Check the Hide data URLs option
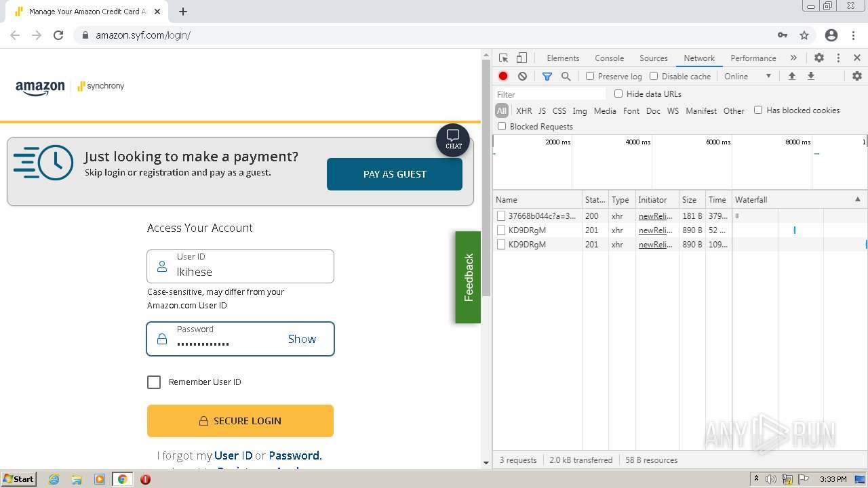 (618, 94)
